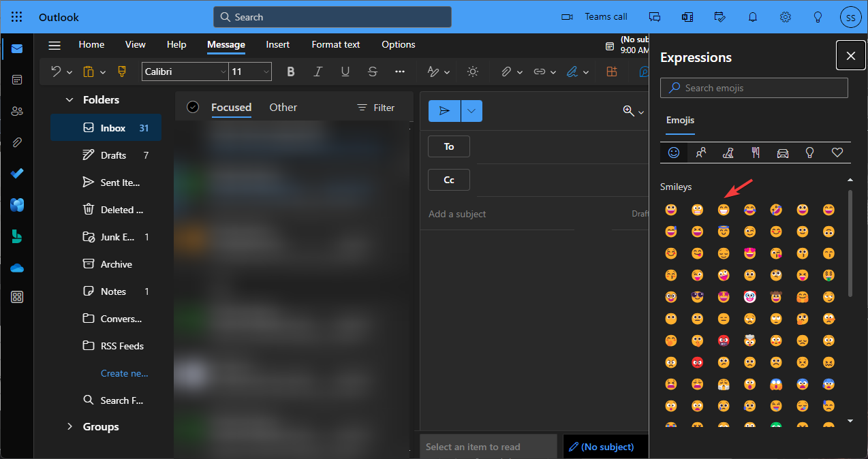Click the Attach file paperclip icon
Screen dimensions: 868x459
[506, 72]
